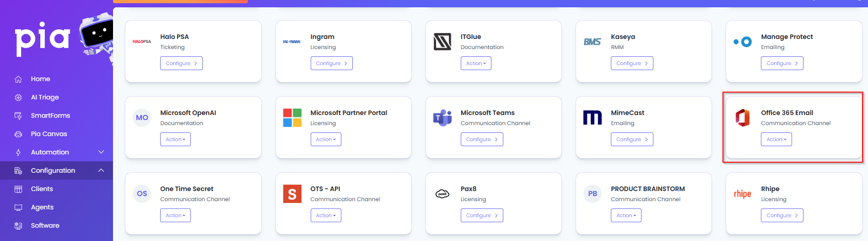Viewport: 868px width, 241px height.
Task: Click the Clients sidebar icon
Action: (x=18, y=189)
